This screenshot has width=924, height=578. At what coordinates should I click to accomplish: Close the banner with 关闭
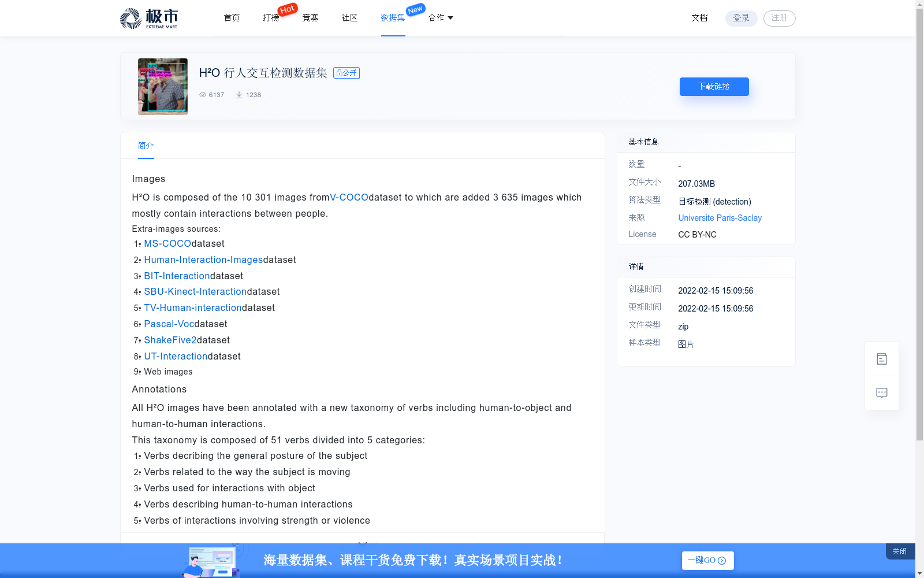[x=900, y=551]
